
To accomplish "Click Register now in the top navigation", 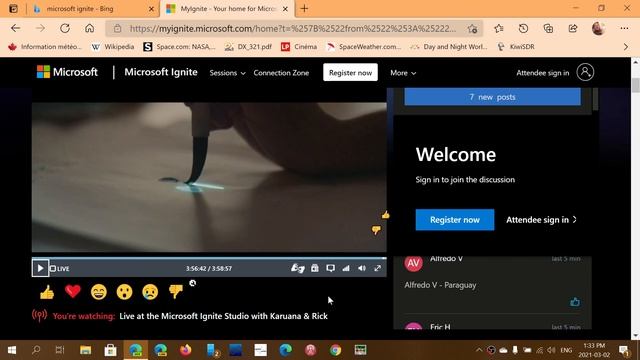I will point(350,73).
